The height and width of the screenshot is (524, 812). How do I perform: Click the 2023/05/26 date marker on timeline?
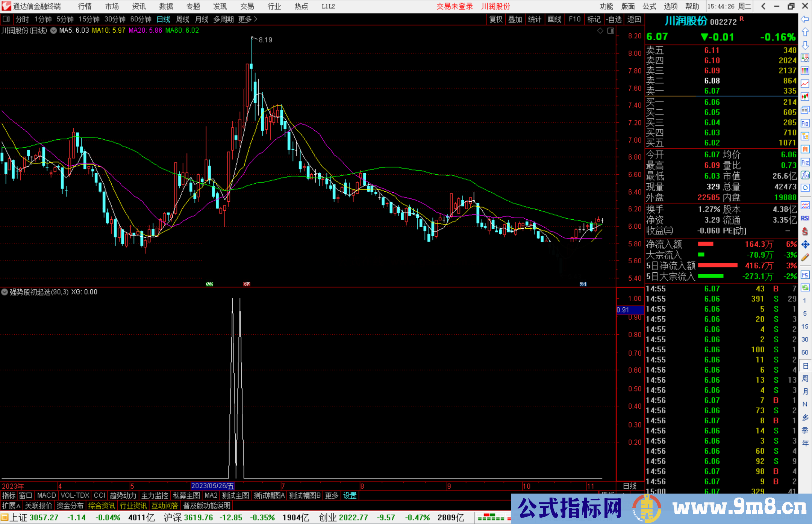coord(212,486)
